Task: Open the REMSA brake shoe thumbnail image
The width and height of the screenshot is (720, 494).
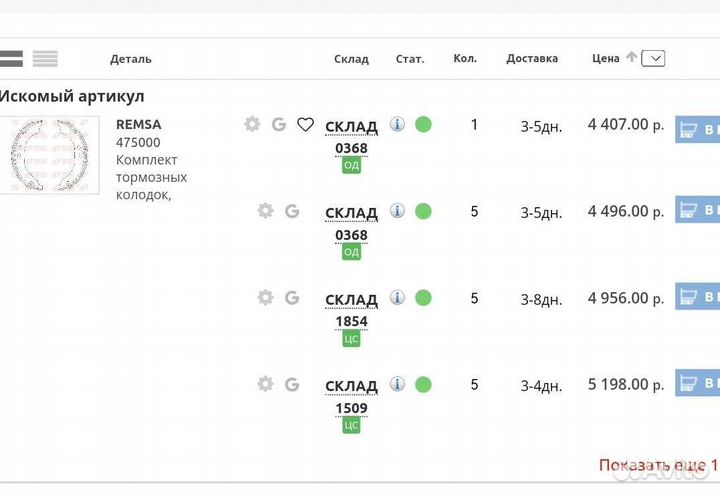Action: click(x=49, y=154)
